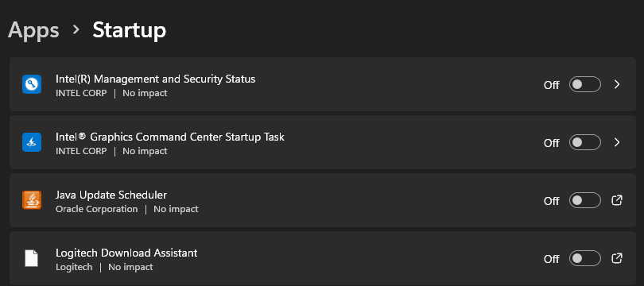Click the Startup breadcrumb title
644x286 pixels.
click(130, 30)
